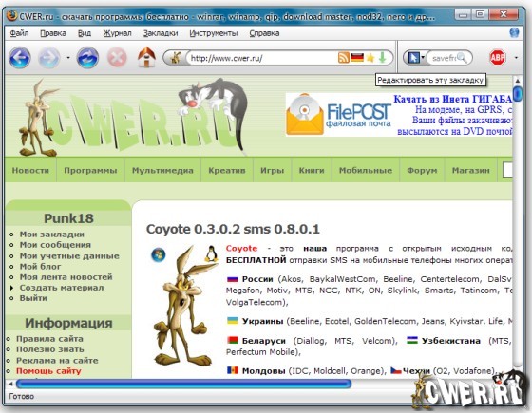Viewport: 532px width, 413px height.
Task: Click the magnifier search icon
Action: tap(462, 58)
